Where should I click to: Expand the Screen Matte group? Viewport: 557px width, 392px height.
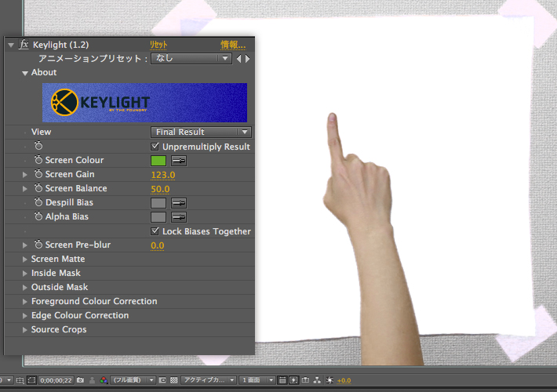[25, 260]
